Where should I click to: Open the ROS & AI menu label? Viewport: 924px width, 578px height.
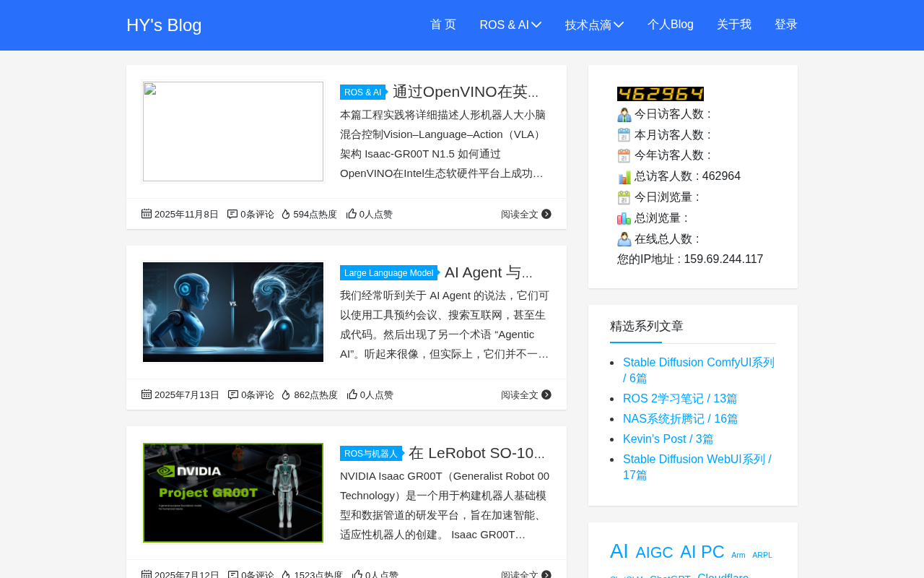(505, 25)
